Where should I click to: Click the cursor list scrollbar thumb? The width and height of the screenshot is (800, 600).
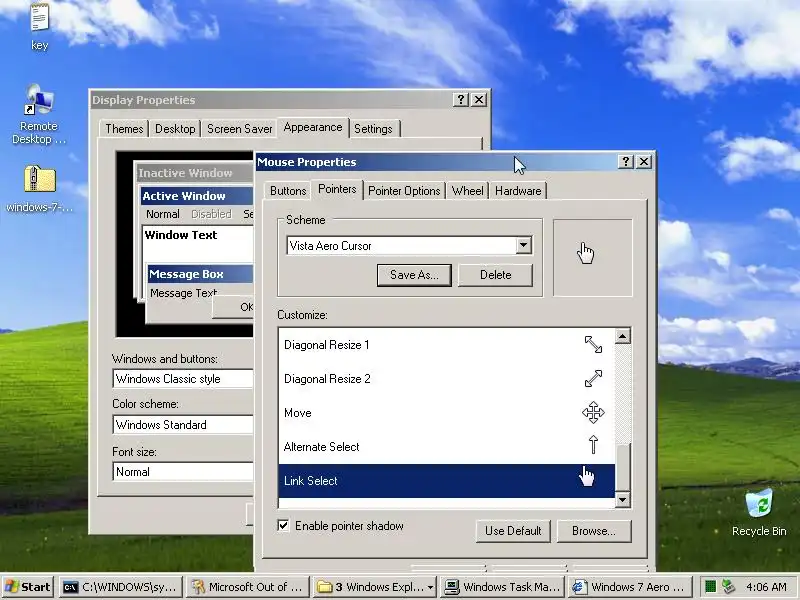[622, 467]
